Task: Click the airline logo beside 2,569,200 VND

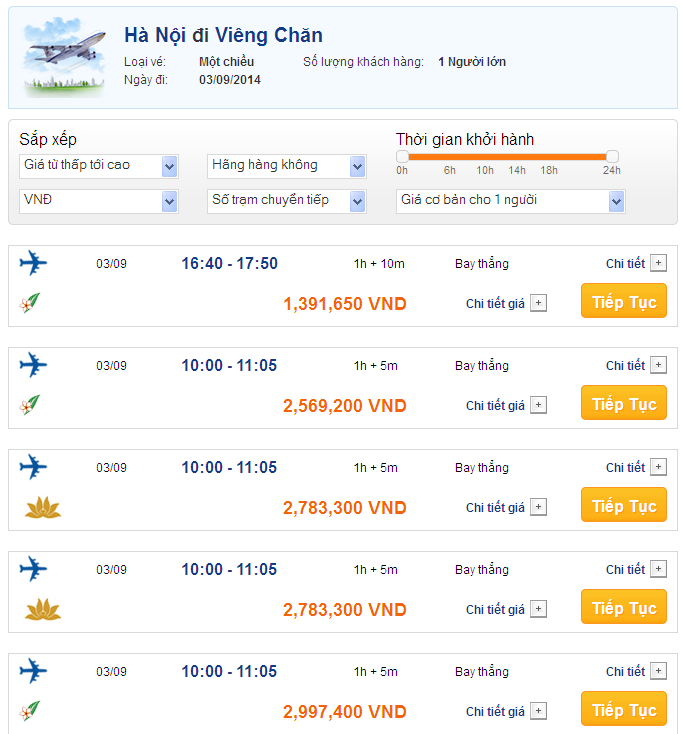Action: coord(30,404)
